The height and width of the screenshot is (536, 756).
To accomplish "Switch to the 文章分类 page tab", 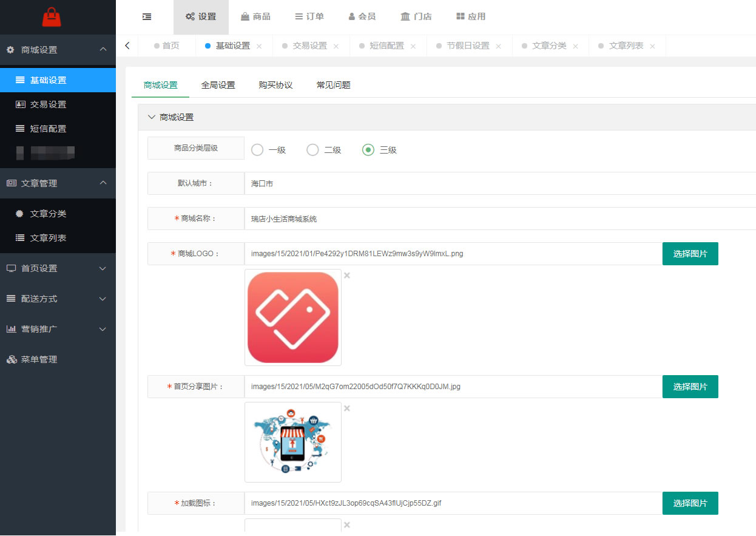I will point(549,46).
